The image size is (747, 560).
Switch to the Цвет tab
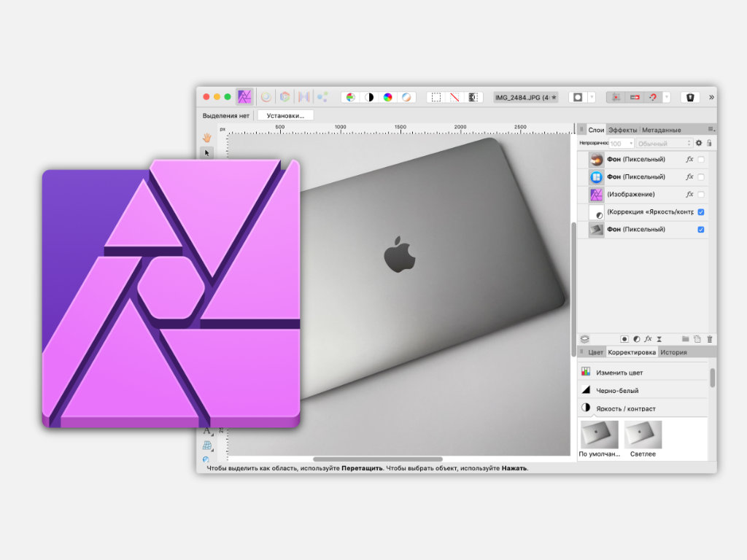tap(595, 352)
